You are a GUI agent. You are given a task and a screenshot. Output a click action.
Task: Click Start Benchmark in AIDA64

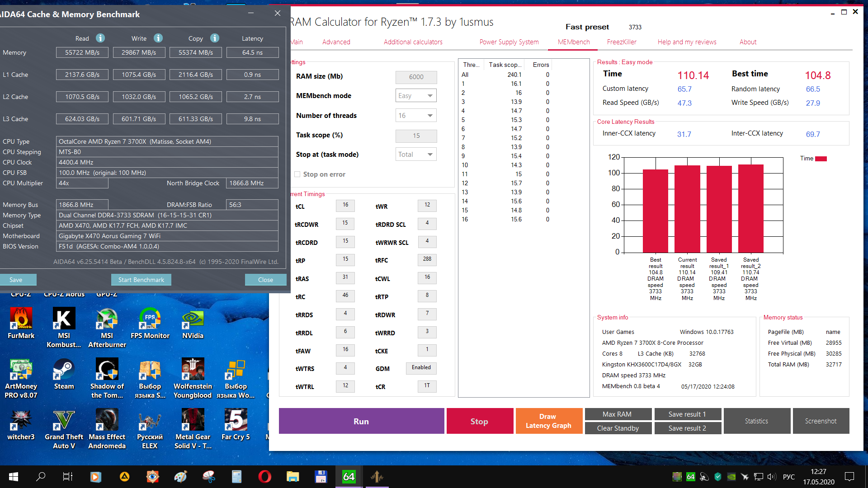(x=141, y=280)
